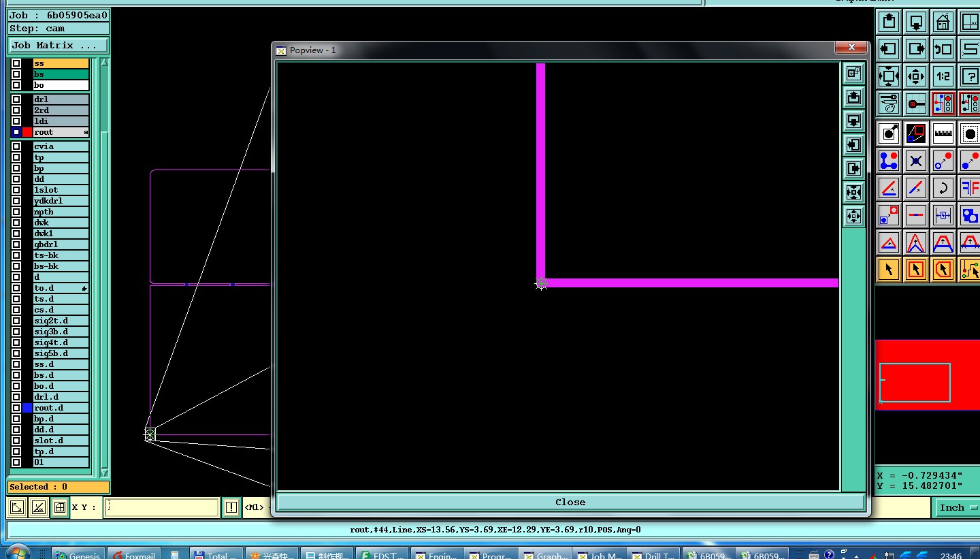Click the traffic light net icon with red border
980x559 pixels.
[x=943, y=103]
